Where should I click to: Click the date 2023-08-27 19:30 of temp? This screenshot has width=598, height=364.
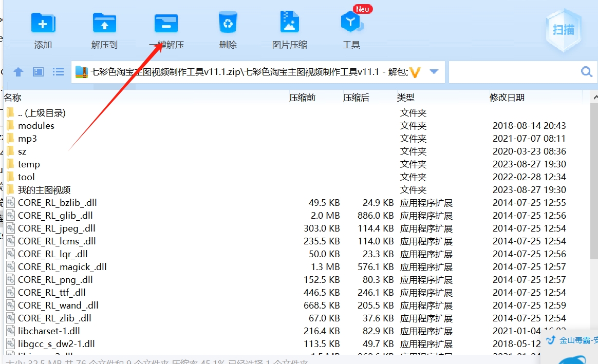tap(529, 164)
